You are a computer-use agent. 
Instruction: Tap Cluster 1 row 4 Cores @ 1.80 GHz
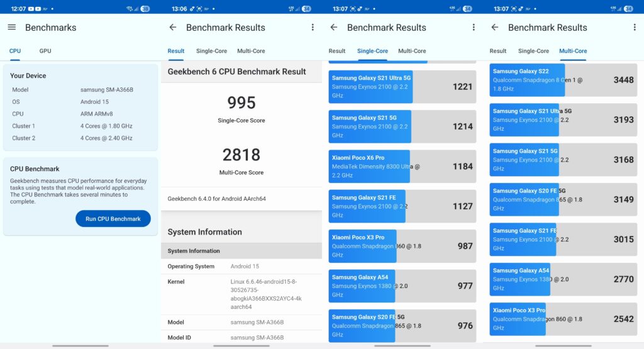[80, 126]
